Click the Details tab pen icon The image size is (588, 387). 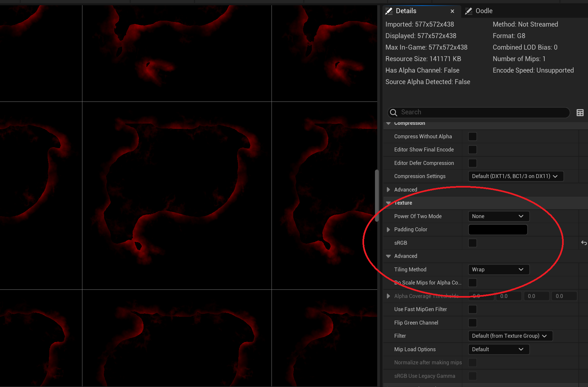(389, 11)
